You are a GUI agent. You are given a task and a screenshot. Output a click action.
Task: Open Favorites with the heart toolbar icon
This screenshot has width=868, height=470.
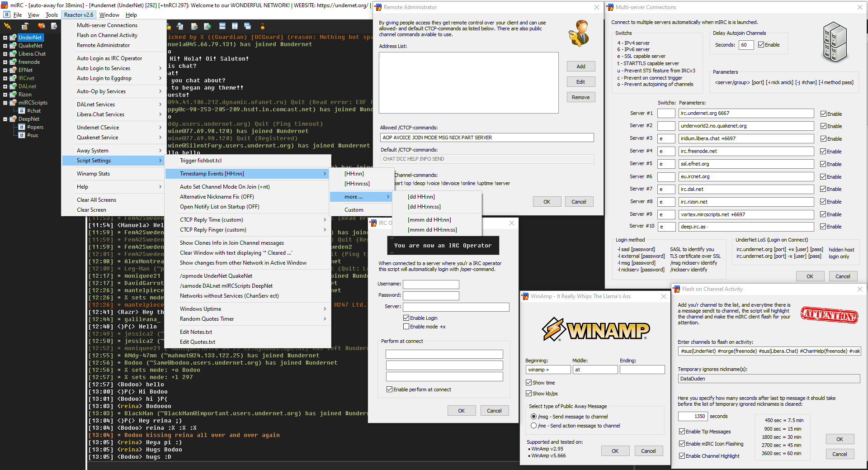coord(42,26)
